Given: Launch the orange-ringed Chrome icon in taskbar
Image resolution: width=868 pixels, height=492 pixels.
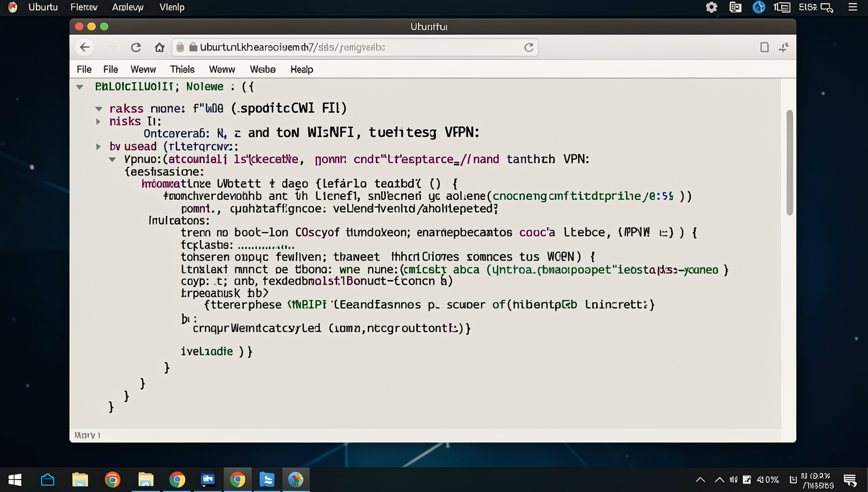Looking at the screenshot, I should (x=112, y=480).
